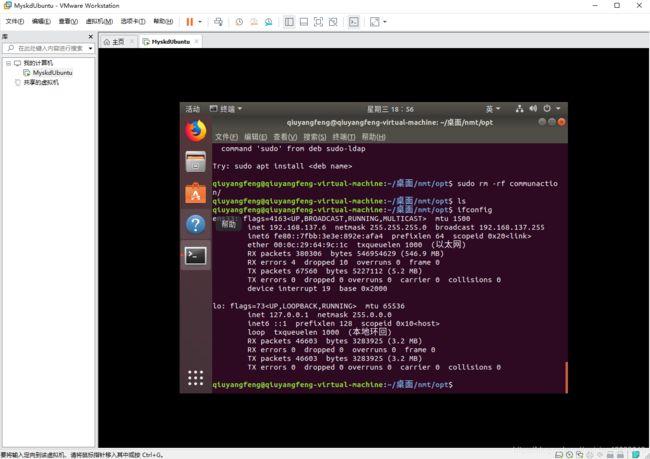Switch to Unity mode toolbar icon
The height and width of the screenshot is (459, 650).
coord(333,22)
